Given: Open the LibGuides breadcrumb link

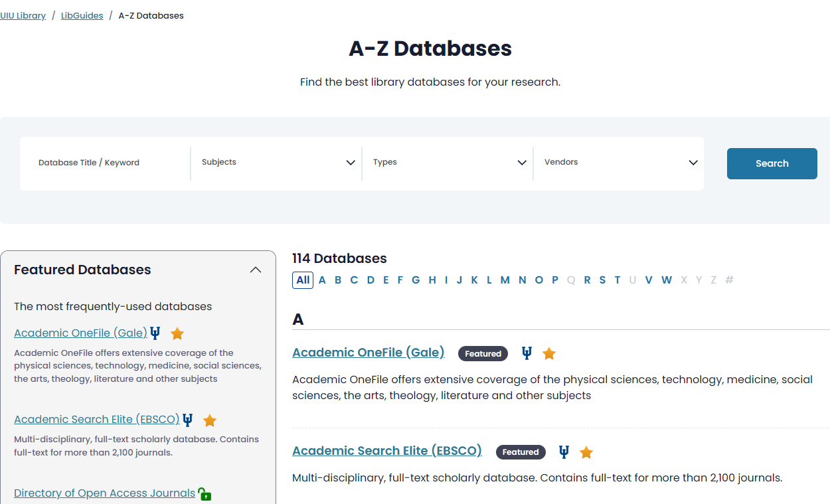Looking at the screenshot, I should (x=82, y=15).
